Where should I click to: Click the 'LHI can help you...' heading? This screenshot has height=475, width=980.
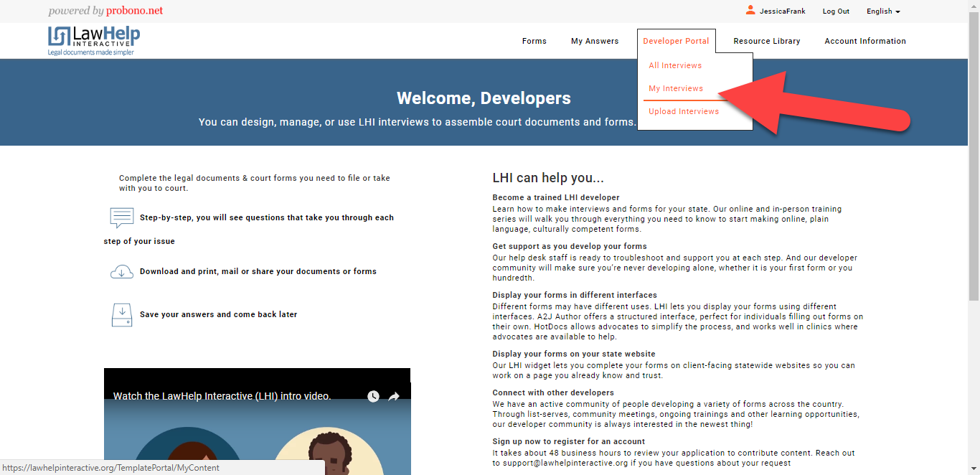548,178
